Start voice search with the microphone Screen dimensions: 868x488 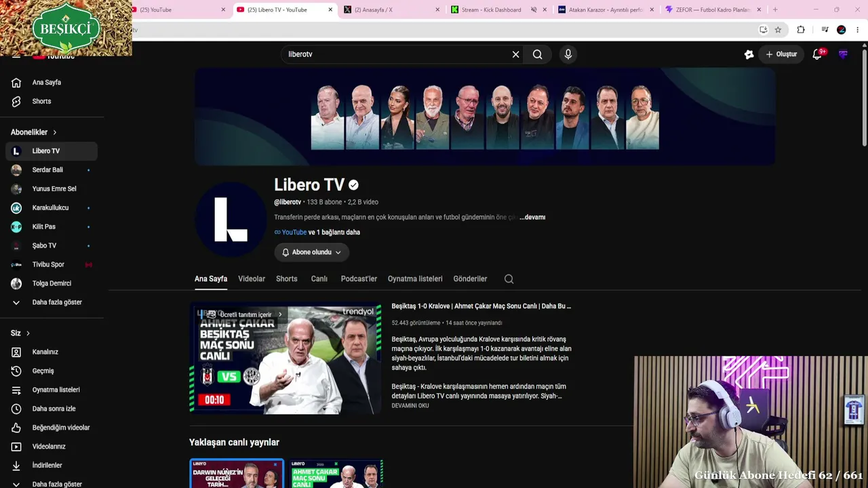[x=568, y=54]
